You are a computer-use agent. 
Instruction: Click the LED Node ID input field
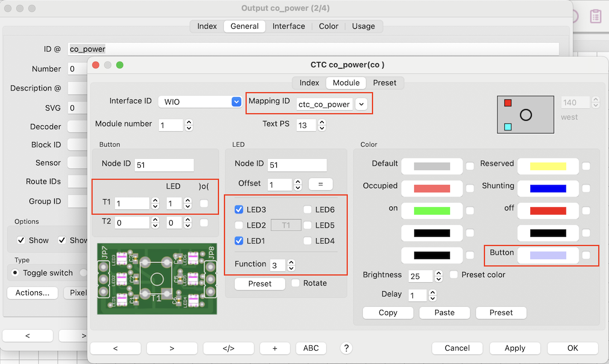point(297,165)
